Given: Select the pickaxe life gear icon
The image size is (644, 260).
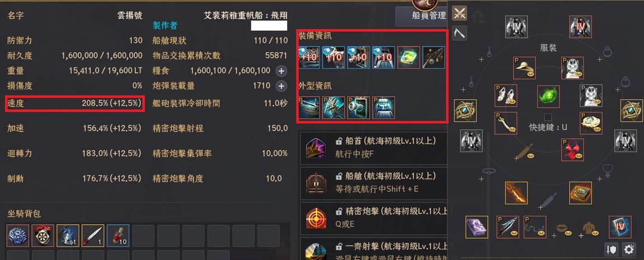Looking at the screenshot, I should click(x=460, y=33).
